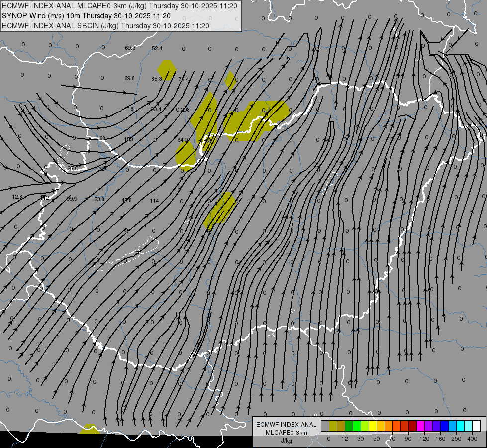Click the legend tick value 120
This screenshot has height=448, width=487.
pyautogui.click(x=424, y=439)
